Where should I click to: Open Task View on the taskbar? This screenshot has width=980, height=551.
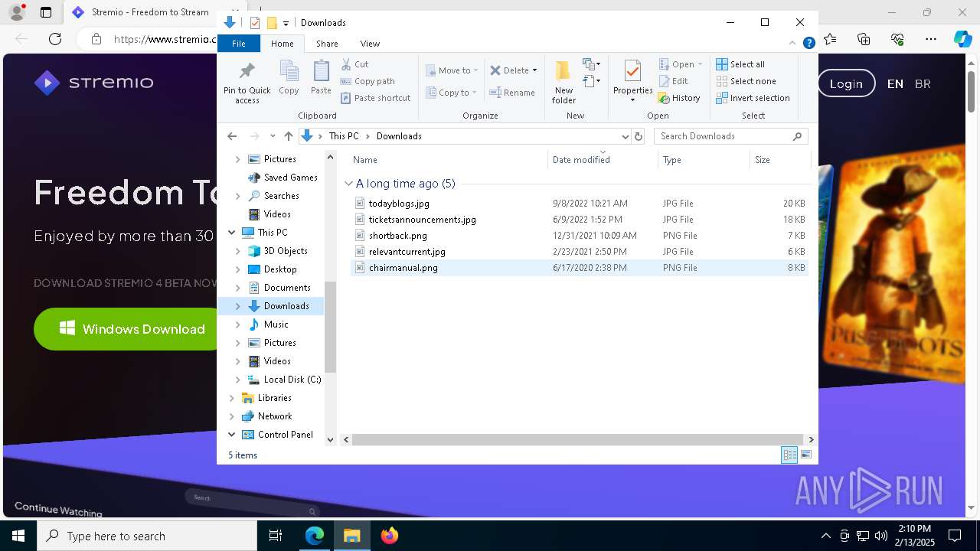click(276, 536)
